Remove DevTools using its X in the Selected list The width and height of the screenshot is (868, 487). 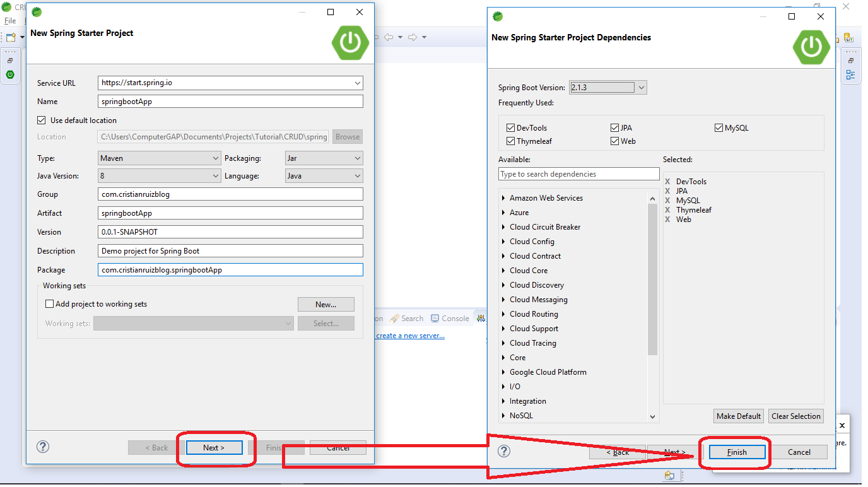pos(667,182)
